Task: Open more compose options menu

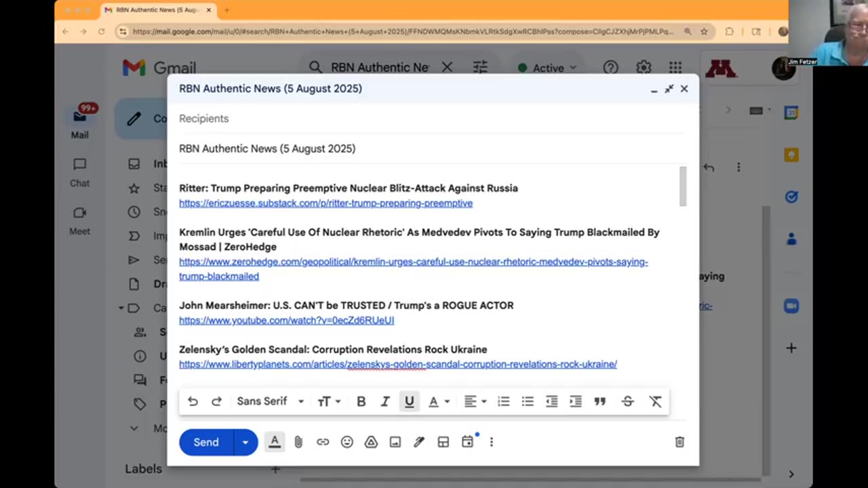Action: [x=492, y=442]
